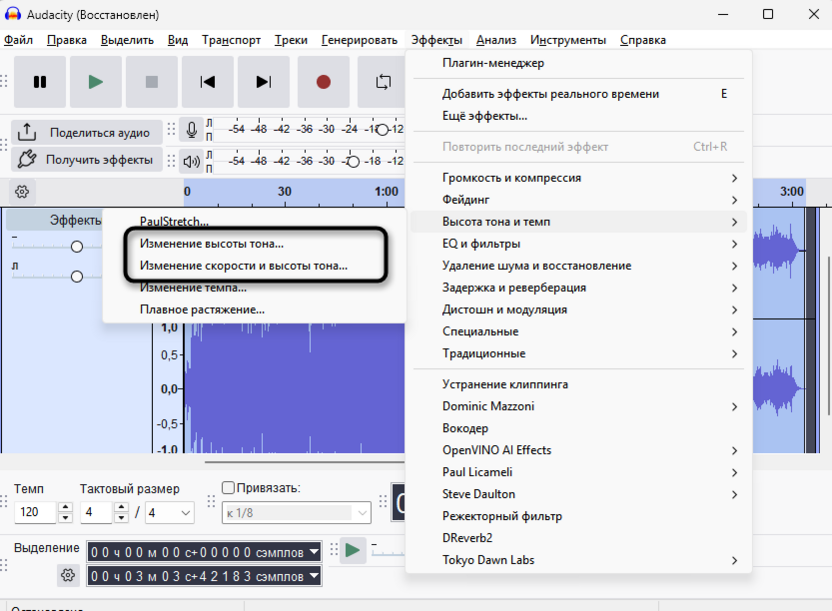Open the Вид menu
Screen dimensions: 832x611
[x=178, y=40]
